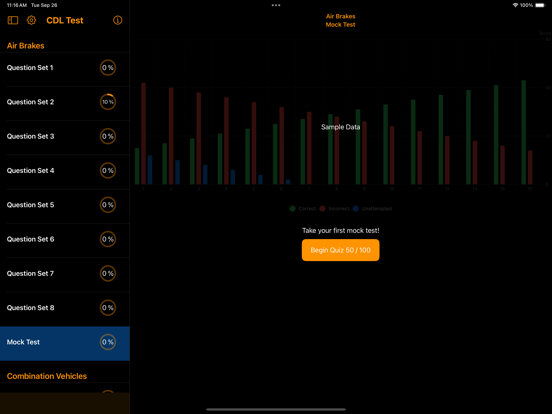Open Question Set 6
This screenshot has width=552, height=414.
pos(65,239)
